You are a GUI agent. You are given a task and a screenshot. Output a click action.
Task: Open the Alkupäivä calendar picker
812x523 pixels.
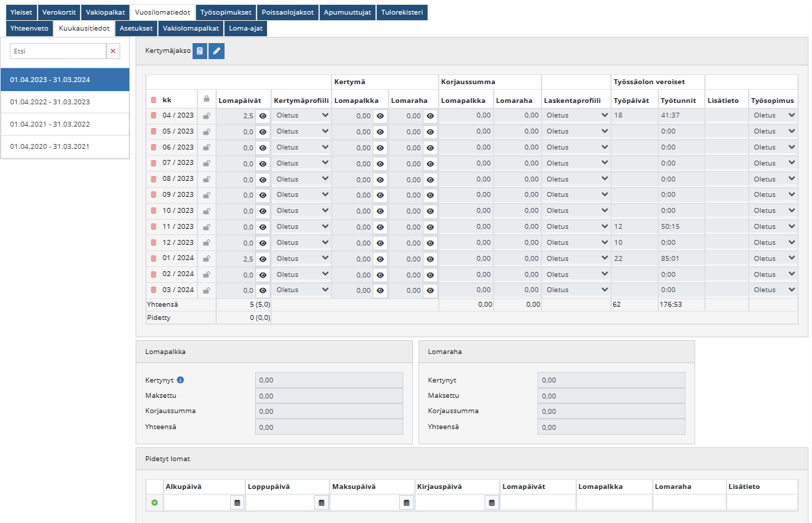pyautogui.click(x=237, y=502)
